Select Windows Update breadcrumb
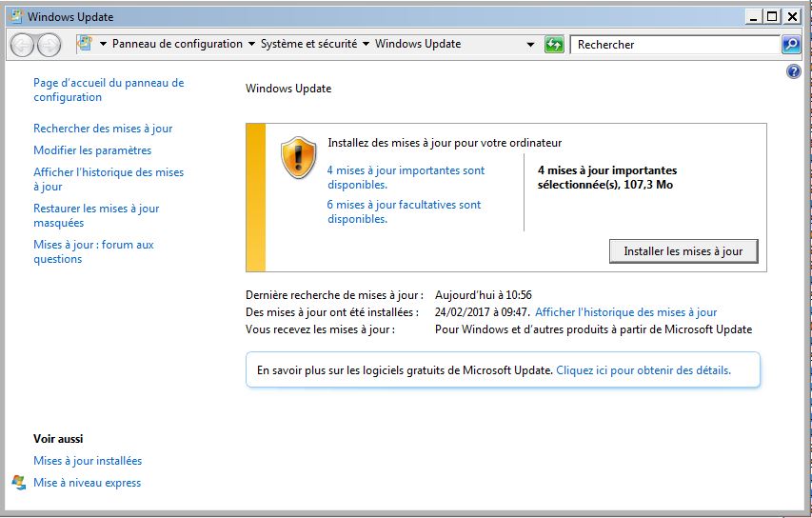 (418, 44)
